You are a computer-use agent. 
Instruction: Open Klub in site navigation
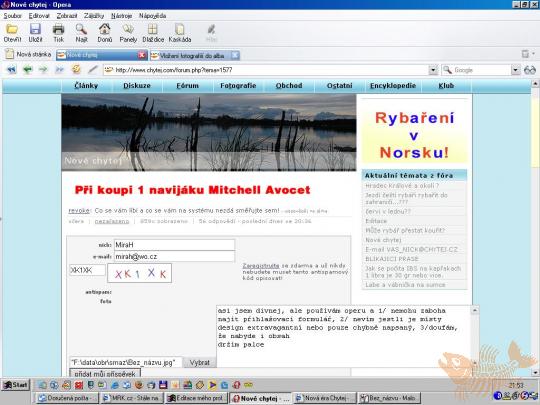446,86
